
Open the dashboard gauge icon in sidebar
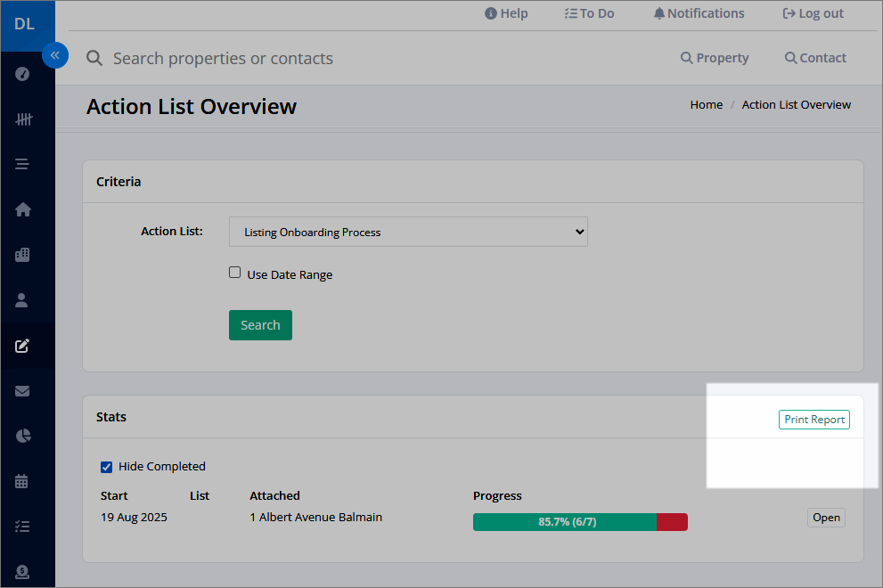click(x=22, y=74)
